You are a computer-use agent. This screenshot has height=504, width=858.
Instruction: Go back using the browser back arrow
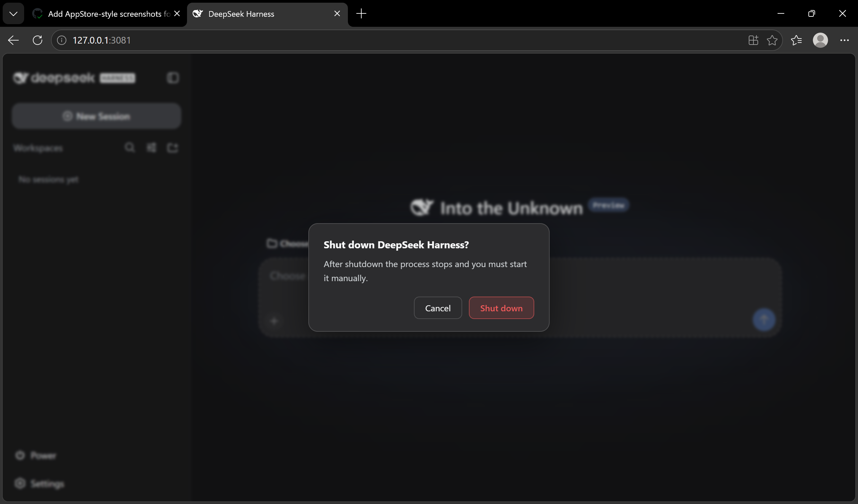click(x=13, y=40)
